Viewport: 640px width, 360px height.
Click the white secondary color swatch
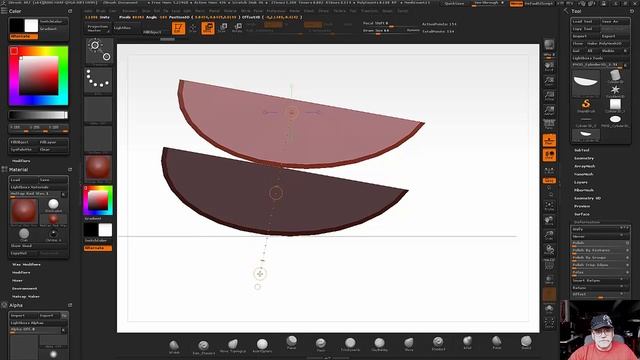[31, 26]
